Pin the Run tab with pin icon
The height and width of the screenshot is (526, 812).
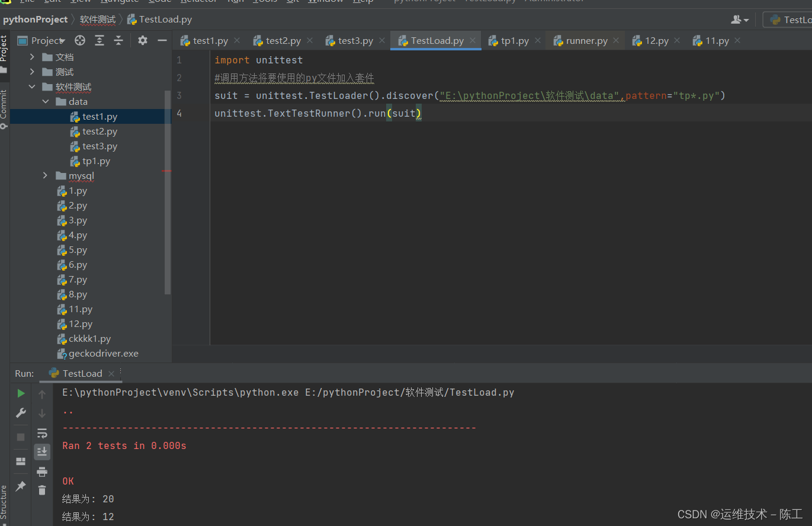[21, 486]
